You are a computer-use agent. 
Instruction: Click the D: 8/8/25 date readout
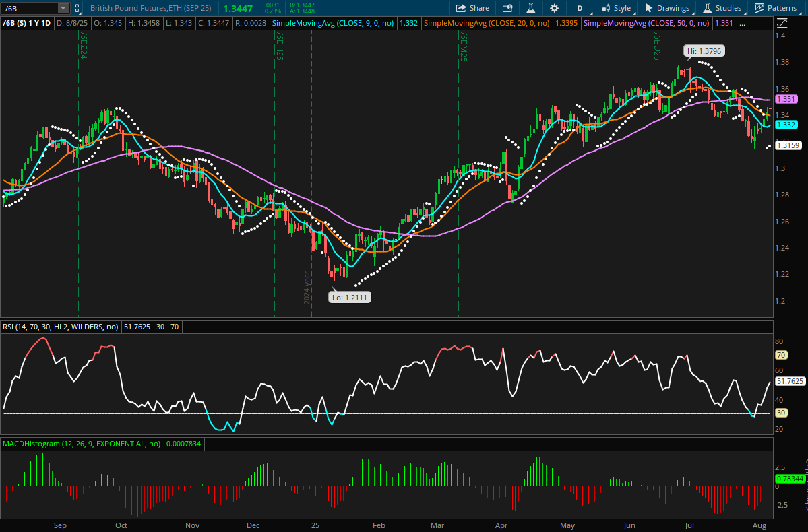click(72, 23)
